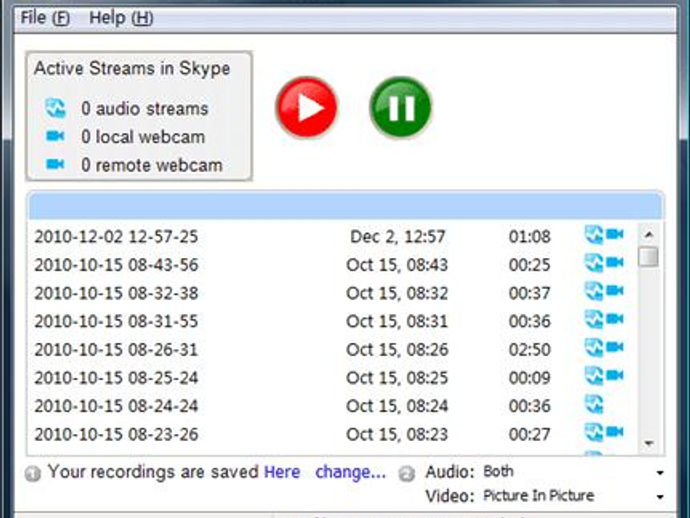Select recording 2010-10-15 08-24-24
690x518 pixels.
334,406
